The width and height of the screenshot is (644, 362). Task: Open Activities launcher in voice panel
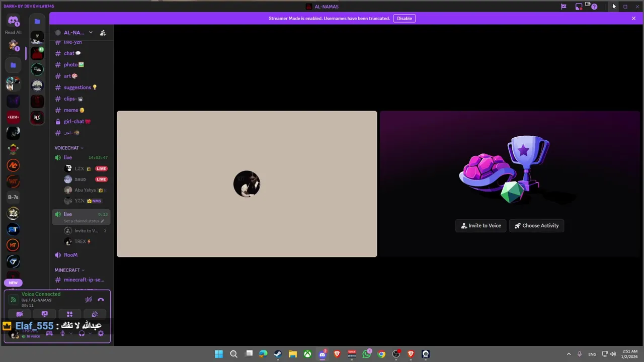coord(69,314)
